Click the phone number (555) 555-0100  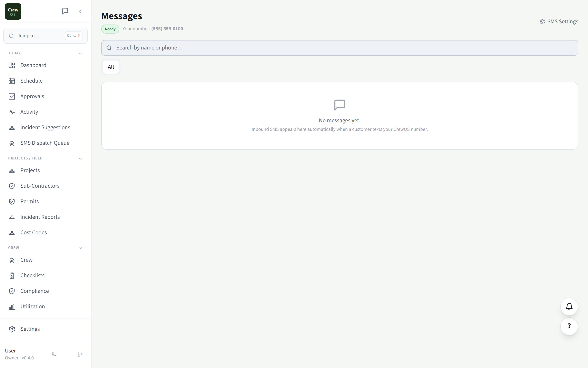click(x=167, y=29)
